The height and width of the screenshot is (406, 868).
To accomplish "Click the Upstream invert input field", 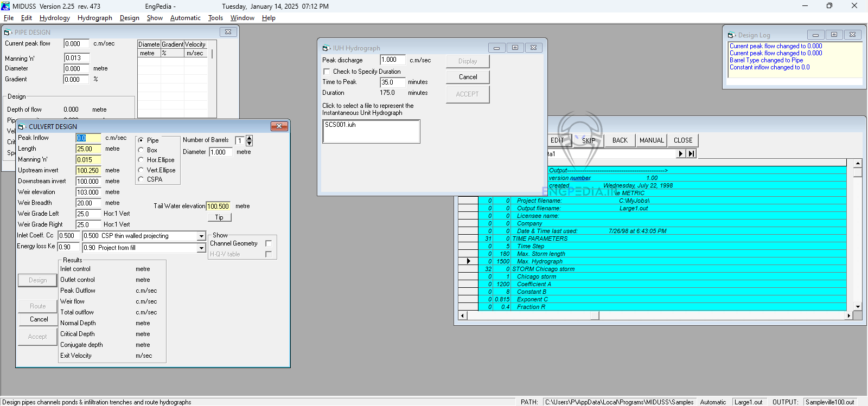I will [x=88, y=171].
